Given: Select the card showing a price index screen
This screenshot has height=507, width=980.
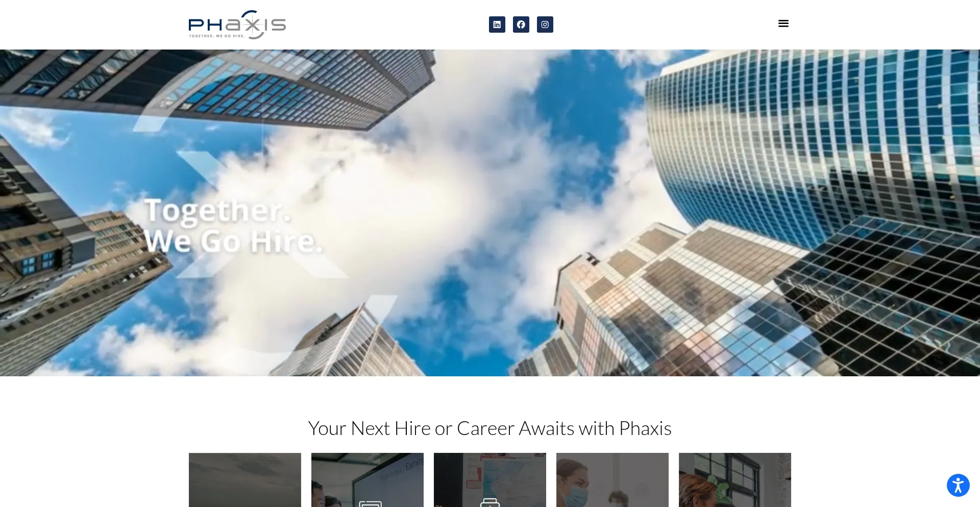Looking at the screenshot, I should tap(367, 480).
